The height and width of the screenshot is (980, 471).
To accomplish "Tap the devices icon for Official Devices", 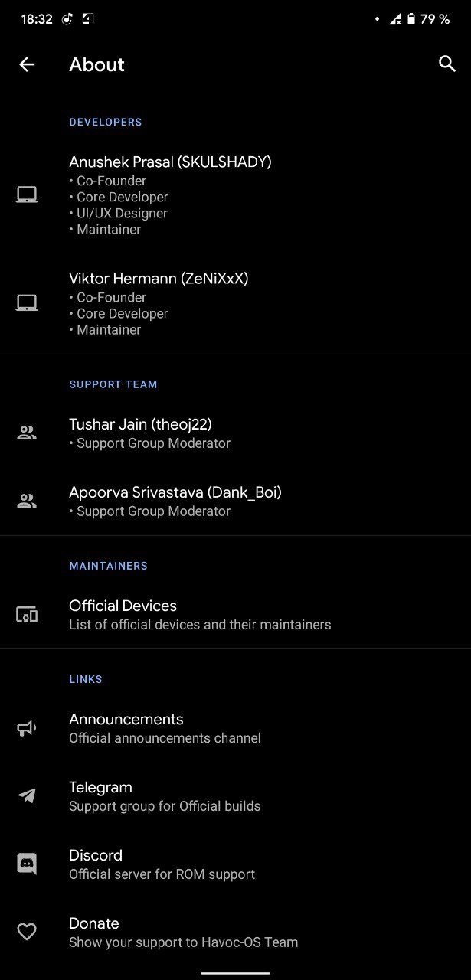I will 27,615.
